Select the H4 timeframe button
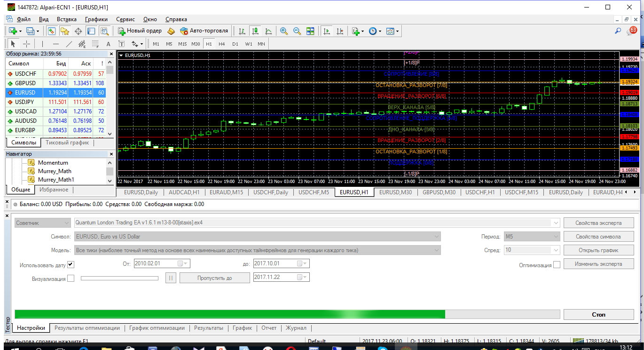 coord(222,44)
